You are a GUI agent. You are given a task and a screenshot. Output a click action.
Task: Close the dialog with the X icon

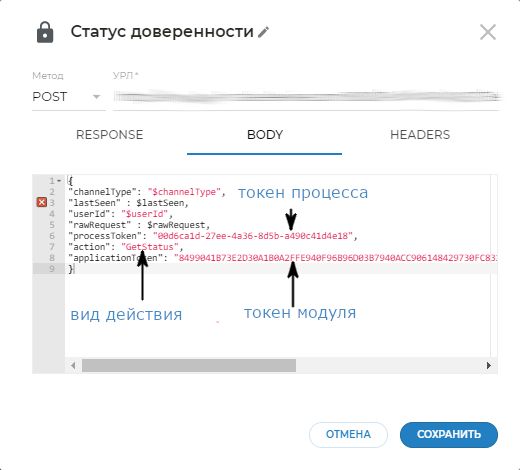[x=488, y=32]
